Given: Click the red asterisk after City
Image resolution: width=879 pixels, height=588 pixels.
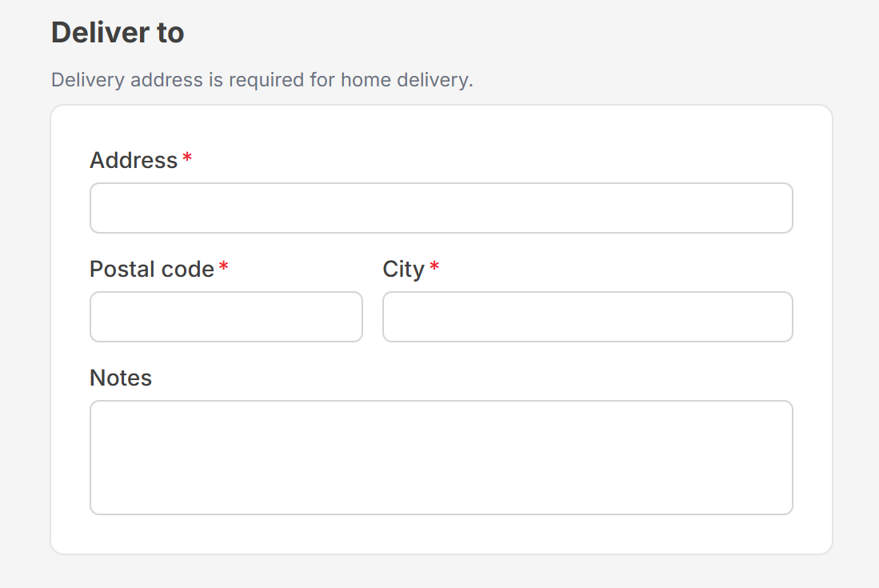Looking at the screenshot, I should click(434, 268).
